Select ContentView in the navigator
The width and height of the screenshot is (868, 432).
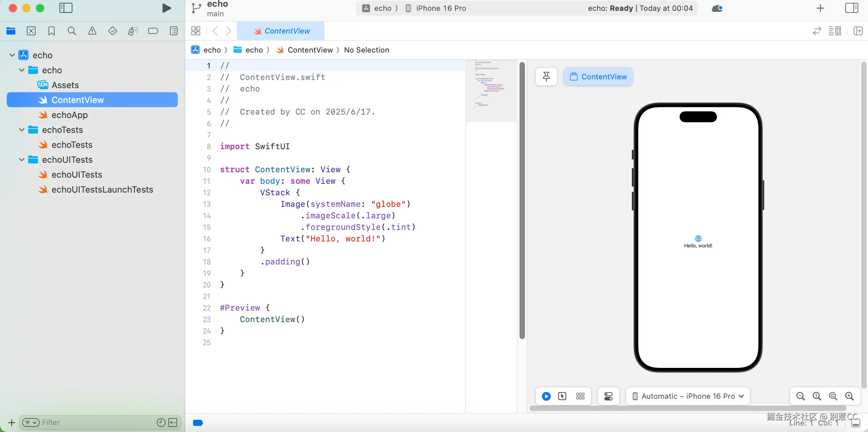[x=92, y=100]
